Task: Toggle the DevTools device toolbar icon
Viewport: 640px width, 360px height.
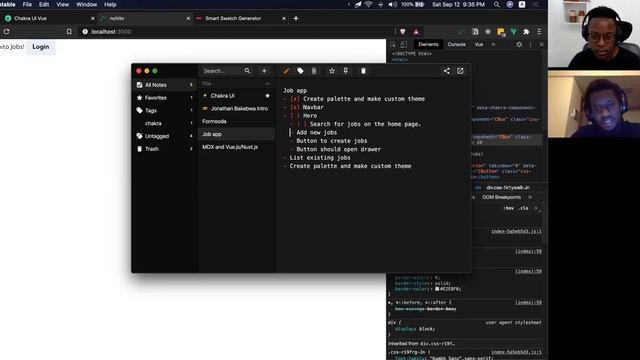Action: click(404, 44)
